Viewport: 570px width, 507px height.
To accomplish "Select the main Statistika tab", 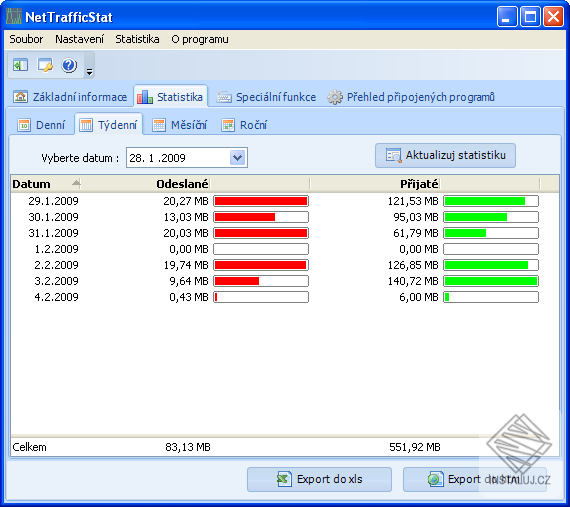I will (170, 97).
